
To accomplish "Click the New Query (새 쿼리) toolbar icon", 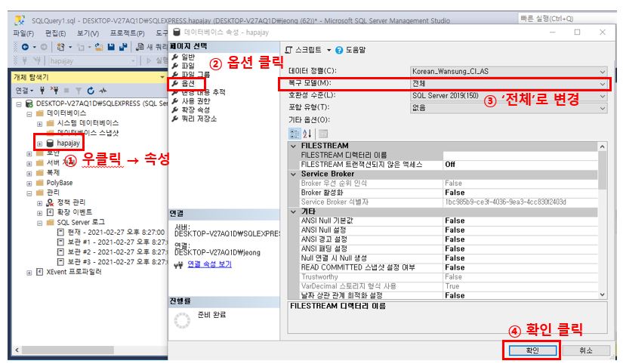I will tap(140, 47).
